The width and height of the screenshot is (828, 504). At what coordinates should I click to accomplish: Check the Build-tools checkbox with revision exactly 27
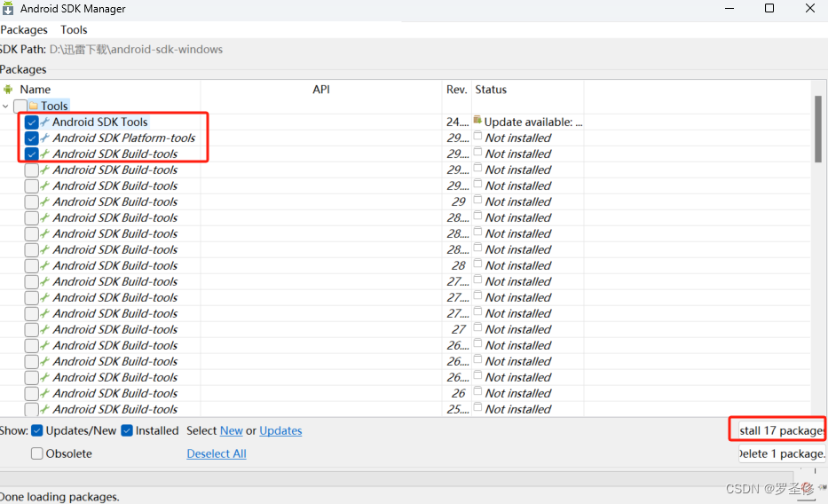pyautogui.click(x=31, y=330)
